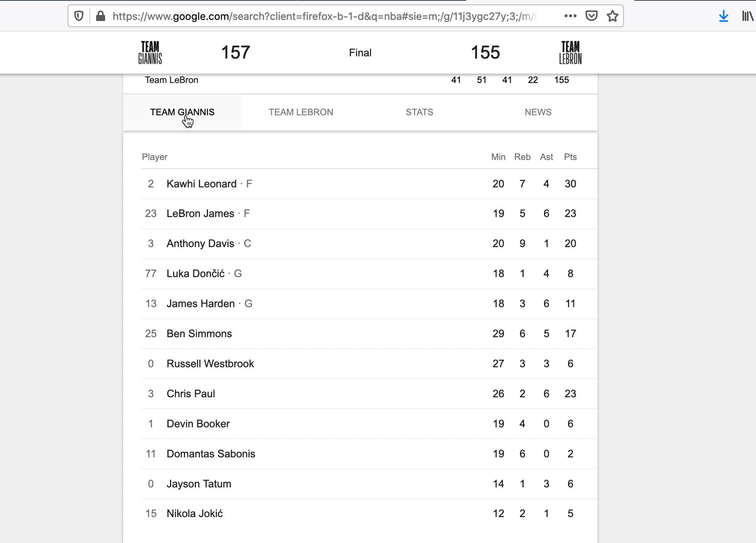Open the Firefox Library icon
The width and height of the screenshot is (756, 543).
[747, 16]
